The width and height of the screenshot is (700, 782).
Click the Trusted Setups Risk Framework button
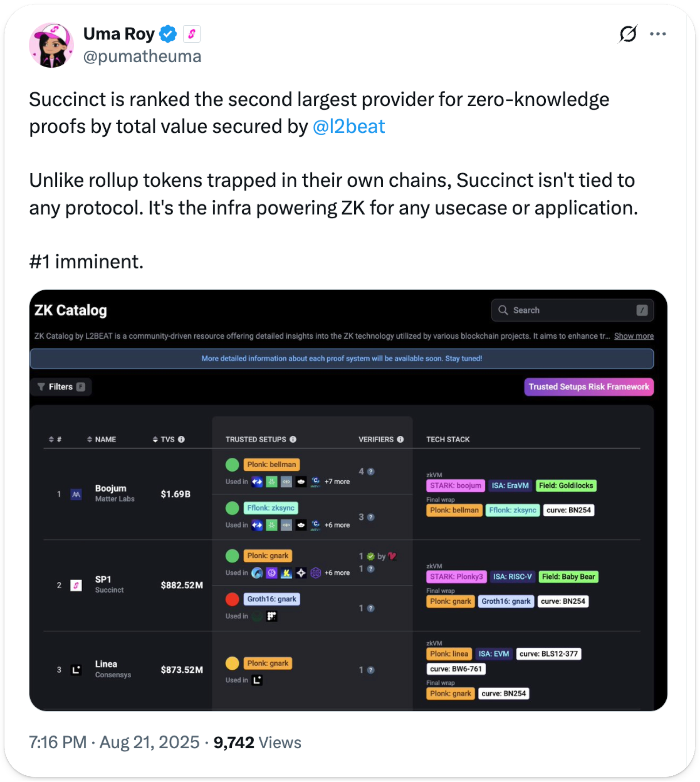tap(588, 387)
